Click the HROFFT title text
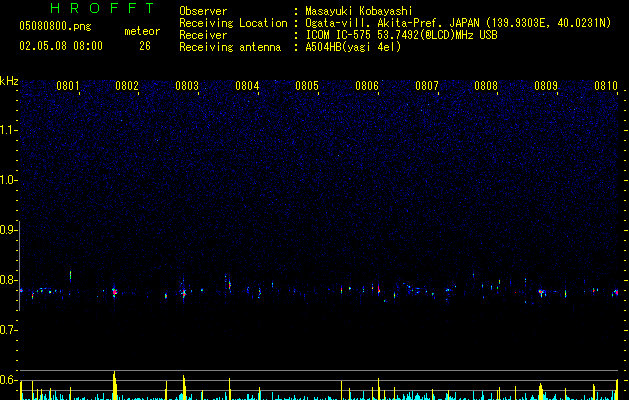 (102, 8)
